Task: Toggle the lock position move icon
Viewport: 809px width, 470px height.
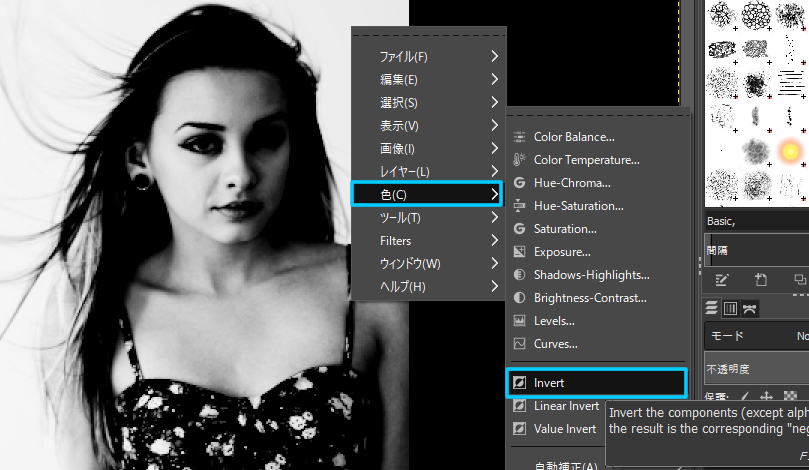Action: [x=767, y=396]
